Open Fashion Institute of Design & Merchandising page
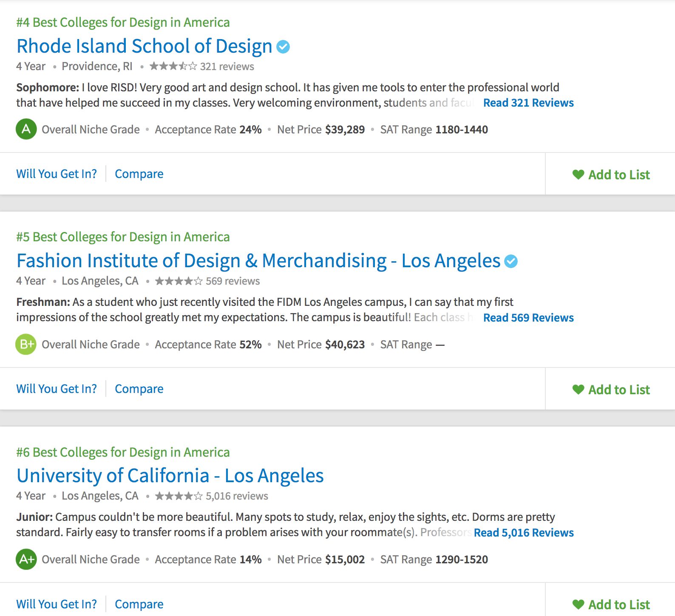The image size is (675, 616). tap(258, 261)
